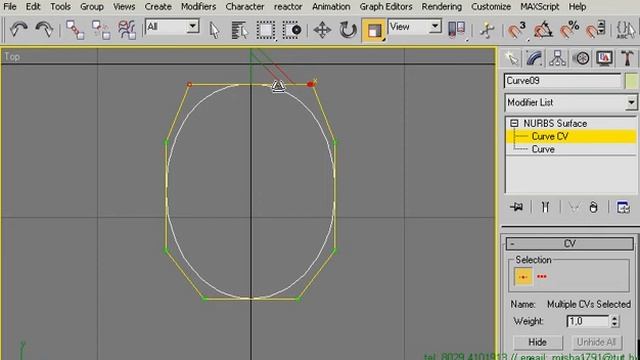Click the Redo arrow in toolbar

(x=44, y=30)
